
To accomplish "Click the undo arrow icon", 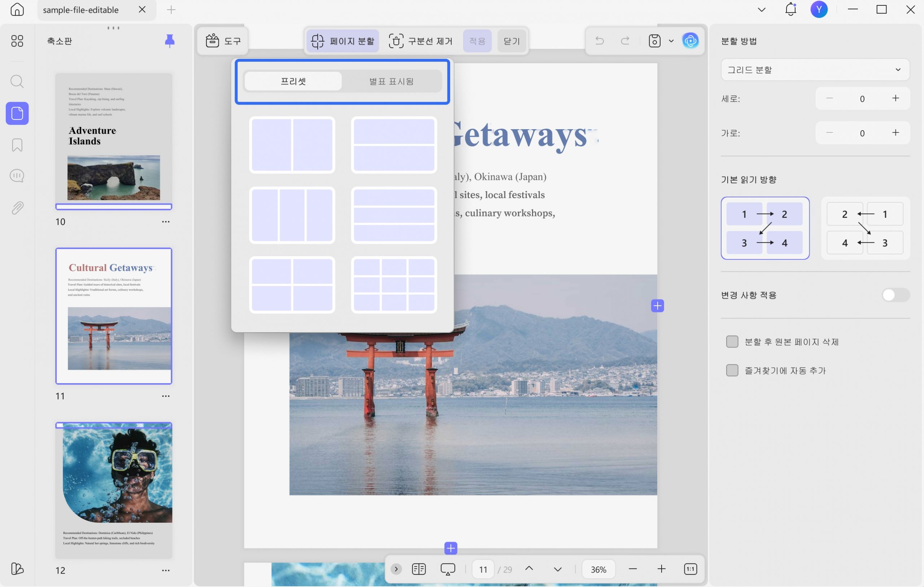I will point(600,41).
